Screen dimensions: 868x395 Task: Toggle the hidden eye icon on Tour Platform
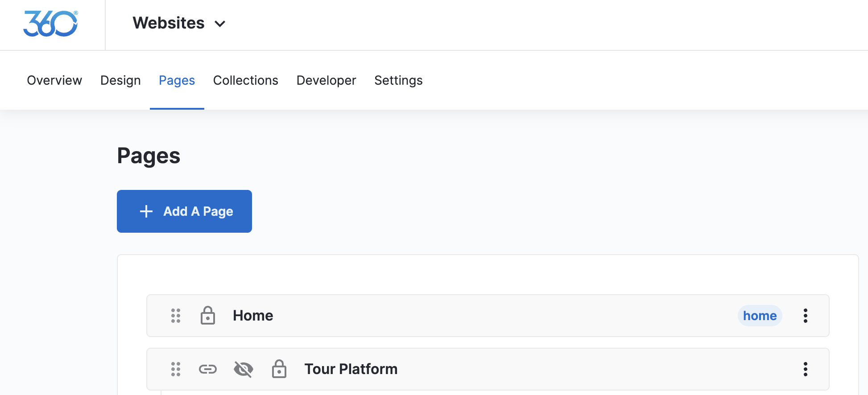[244, 369]
